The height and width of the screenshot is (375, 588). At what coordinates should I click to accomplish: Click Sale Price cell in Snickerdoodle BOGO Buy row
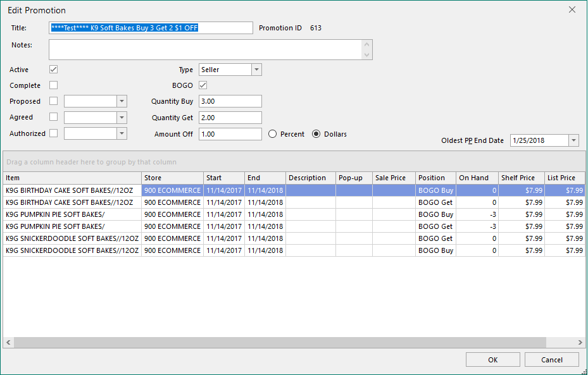[x=394, y=250]
